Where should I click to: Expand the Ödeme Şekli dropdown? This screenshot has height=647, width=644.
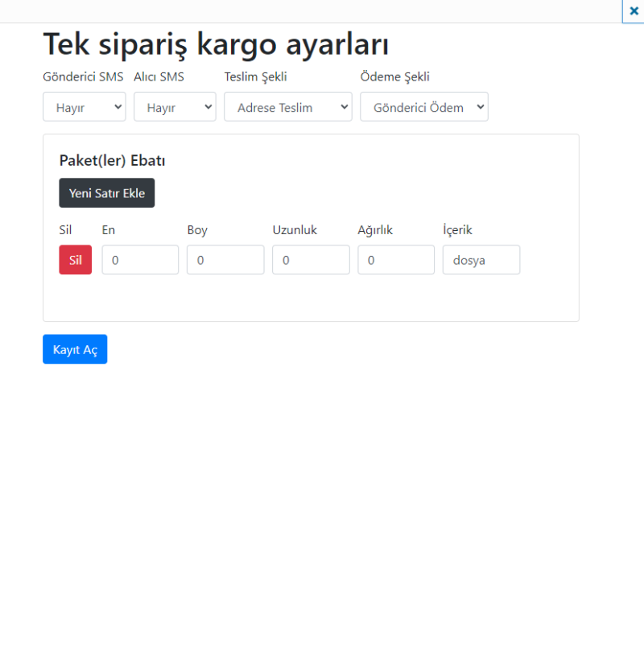coord(423,107)
